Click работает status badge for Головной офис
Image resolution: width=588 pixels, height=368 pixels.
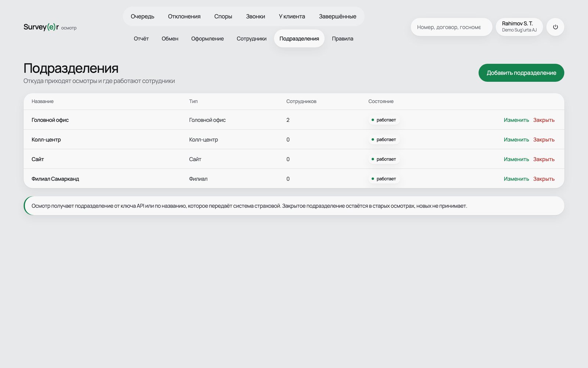coord(384,120)
